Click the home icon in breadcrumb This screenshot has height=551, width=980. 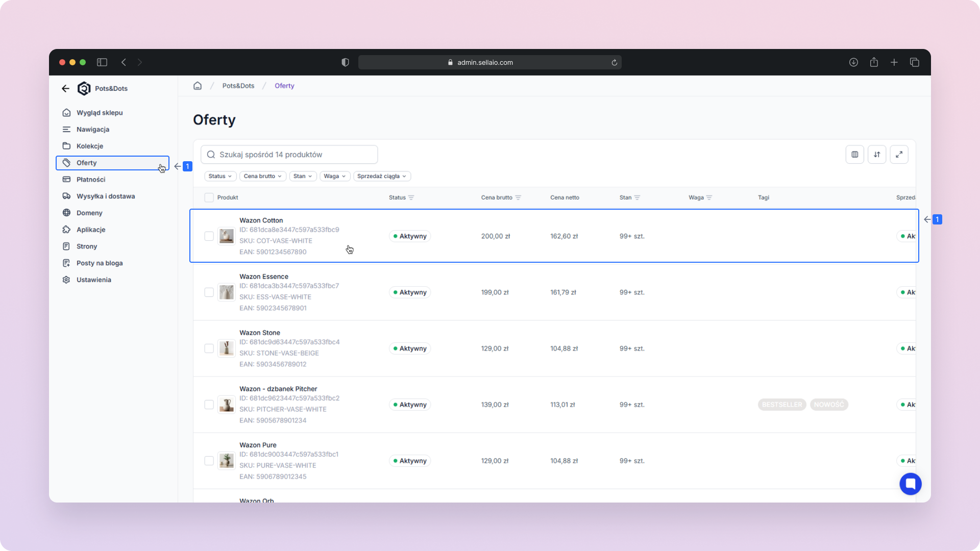[198, 86]
